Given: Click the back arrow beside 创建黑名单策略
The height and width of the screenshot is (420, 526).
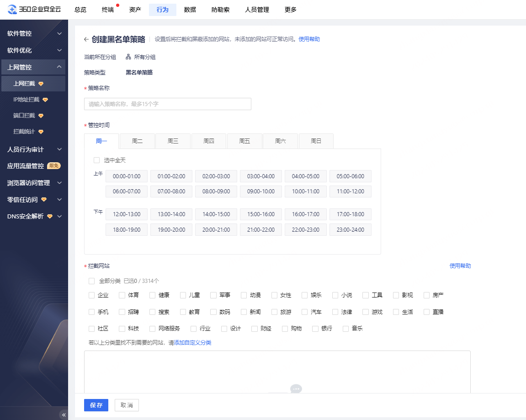Looking at the screenshot, I should [86, 40].
